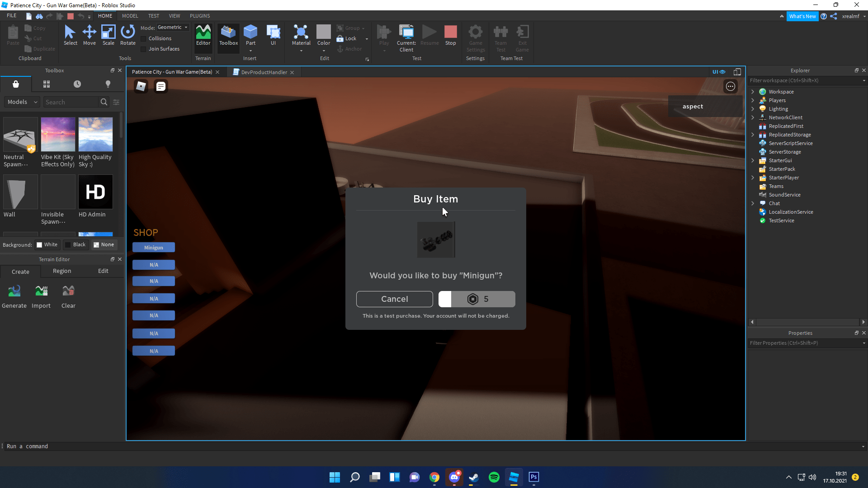Expand the StarterPlayer node
The image size is (868, 488).
753,178
